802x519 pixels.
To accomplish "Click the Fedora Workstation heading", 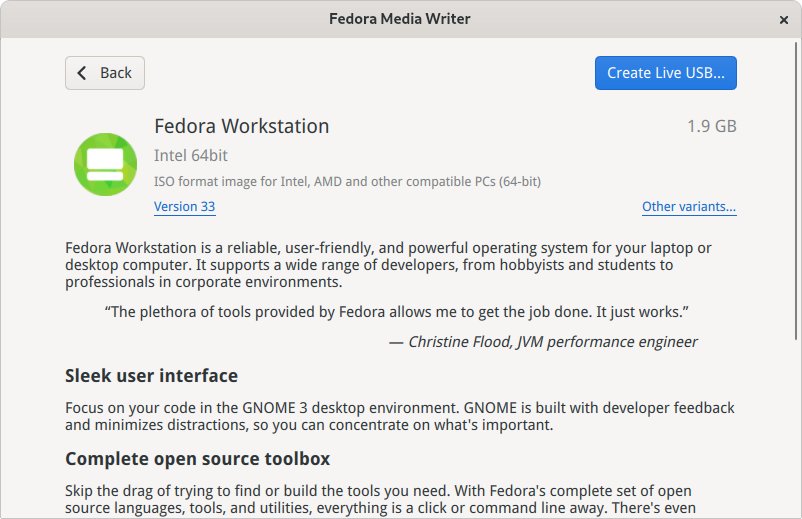I will coord(241,127).
